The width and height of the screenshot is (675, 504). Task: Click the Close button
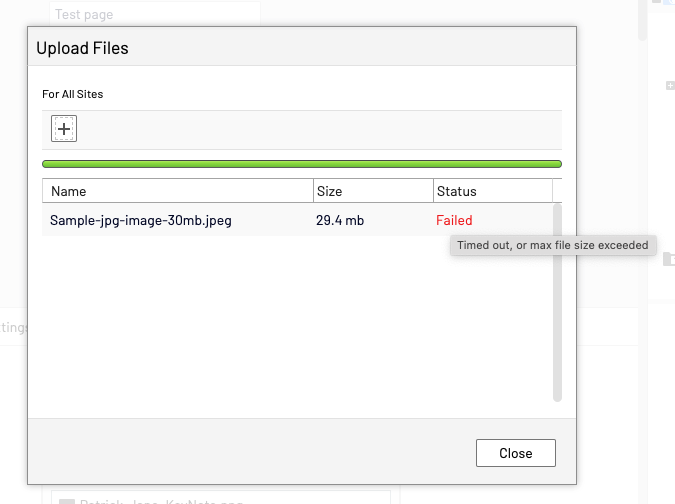515,453
